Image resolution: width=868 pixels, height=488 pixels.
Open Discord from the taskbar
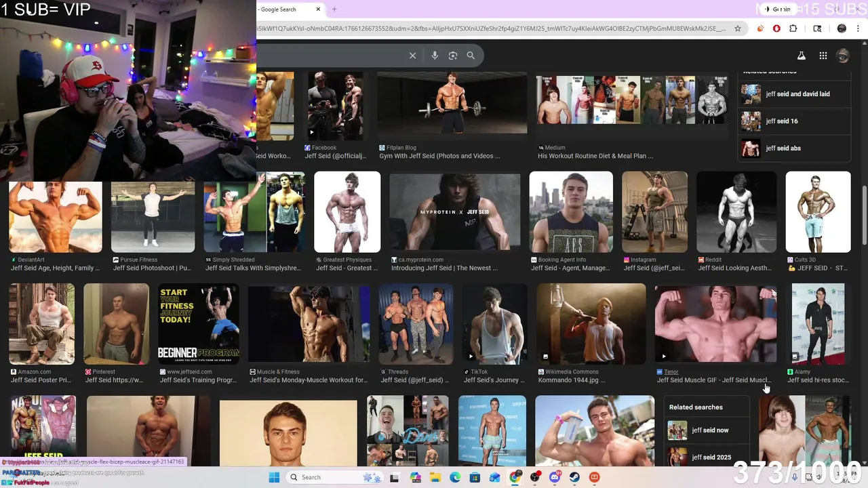(x=555, y=477)
